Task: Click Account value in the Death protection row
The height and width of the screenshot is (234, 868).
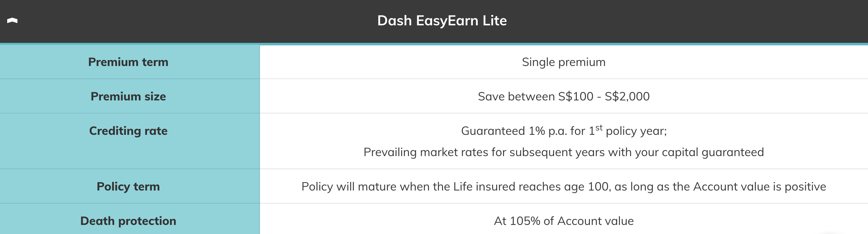Action: [x=595, y=221]
